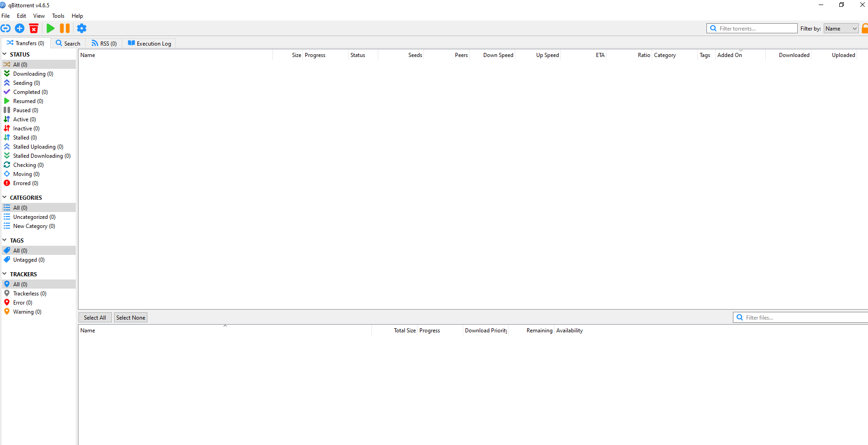Click the Add torrent file plus icon

pyautogui.click(x=20, y=28)
